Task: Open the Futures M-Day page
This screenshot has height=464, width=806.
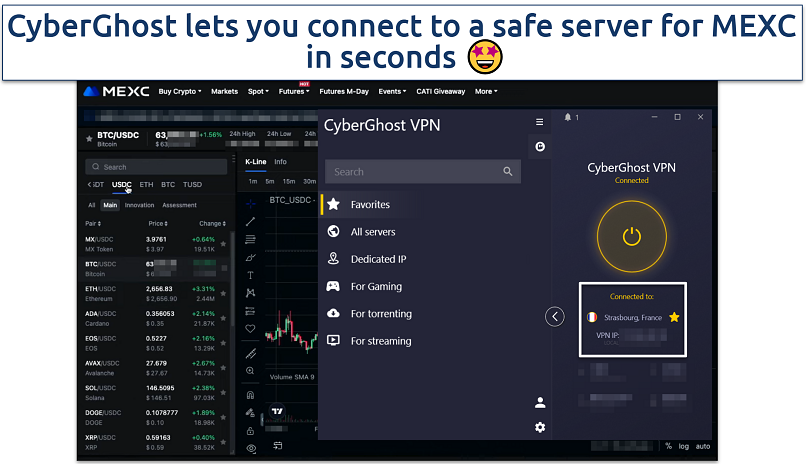Action: [344, 91]
